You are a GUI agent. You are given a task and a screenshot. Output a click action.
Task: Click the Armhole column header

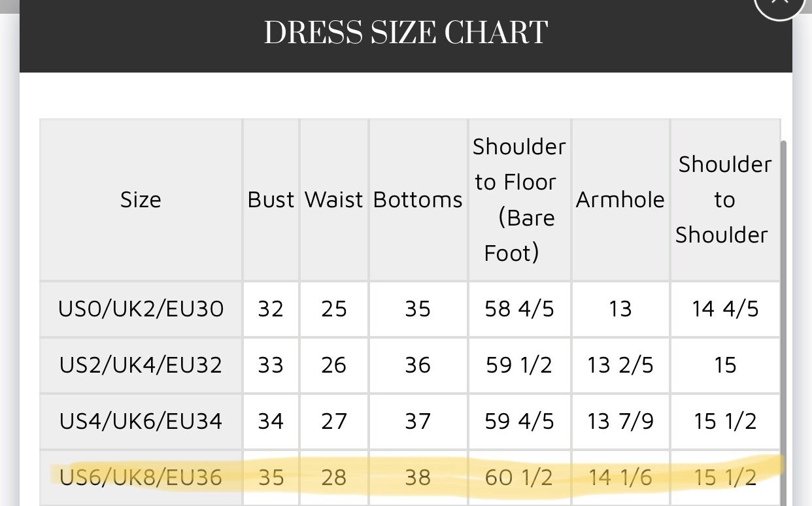click(x=620, y=199)
